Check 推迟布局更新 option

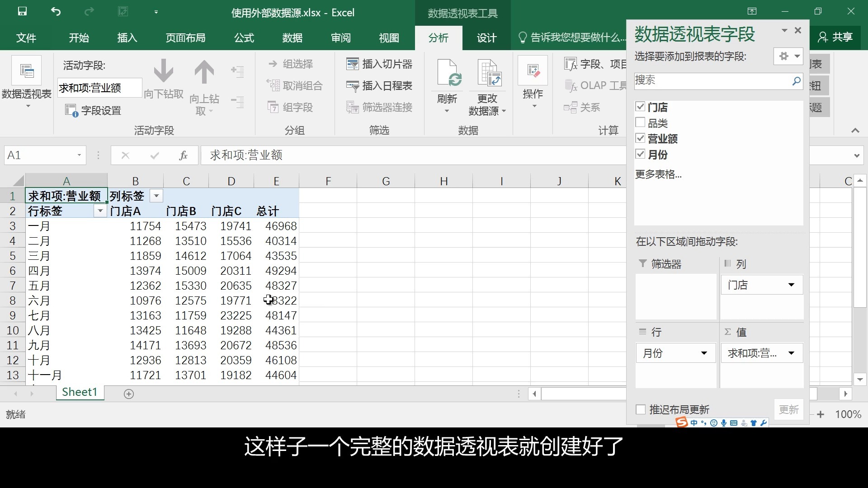pos(641,409)
